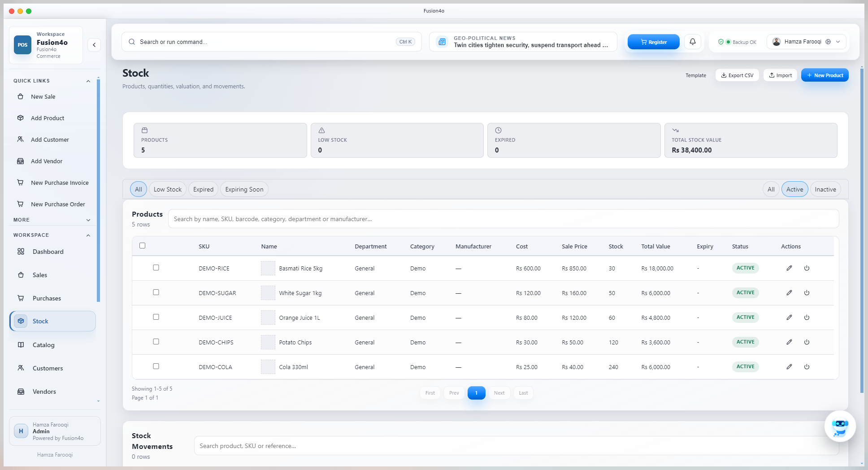Edit the Basmati Rice 5kg product
Image resolution: width=868 pixels, height=470 pixels.
[789, 268]
